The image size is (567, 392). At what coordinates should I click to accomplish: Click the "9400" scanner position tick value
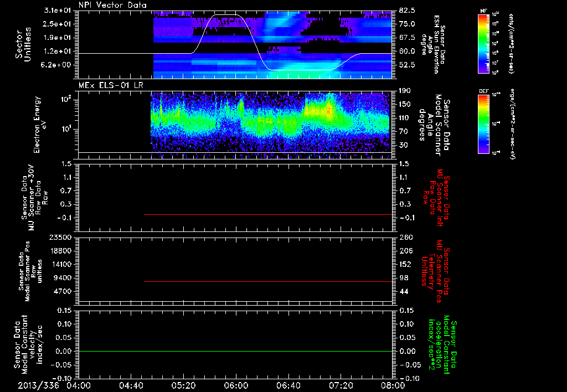(x=63, y=278)
